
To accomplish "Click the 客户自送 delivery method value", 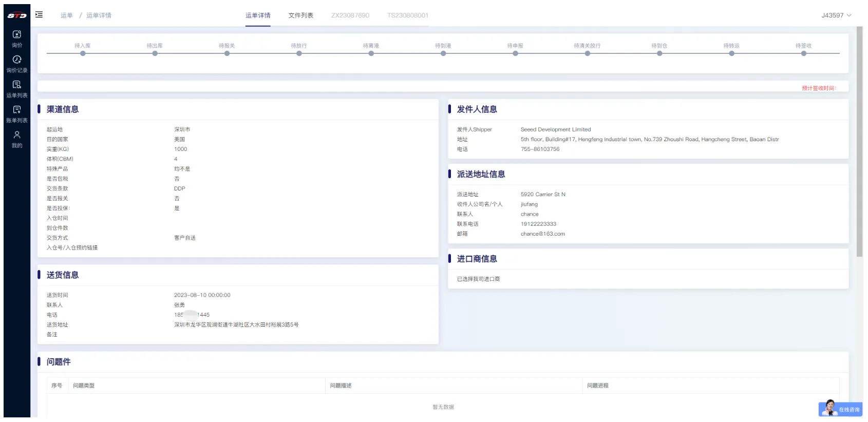I will tap(185, 238).
